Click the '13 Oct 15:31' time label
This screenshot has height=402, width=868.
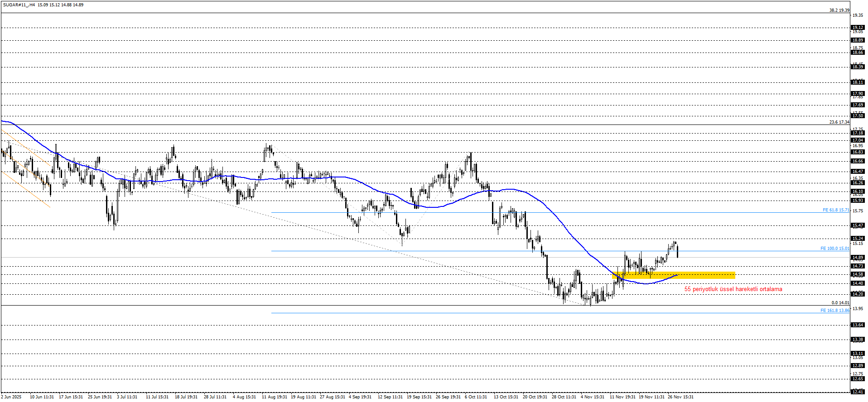click(x=506, y=397)
